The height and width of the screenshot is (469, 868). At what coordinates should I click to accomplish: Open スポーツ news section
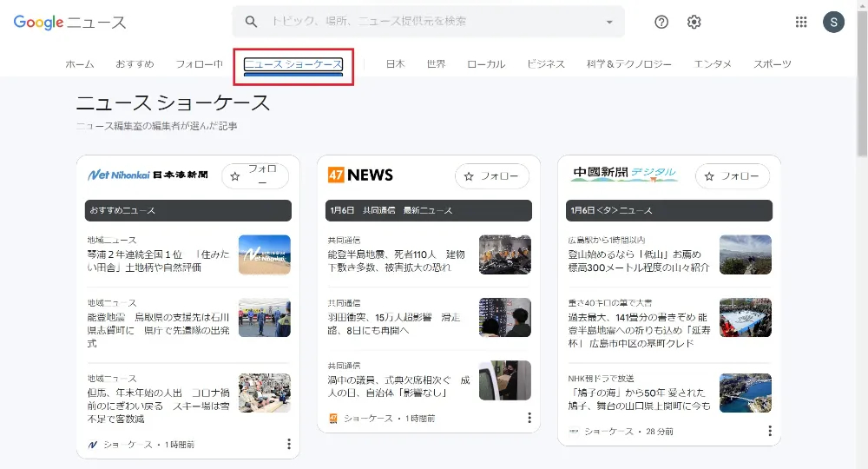point(773,64)
